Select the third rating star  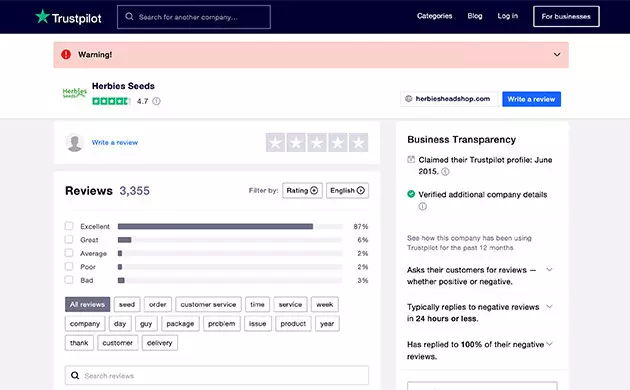tap(317, 143)
